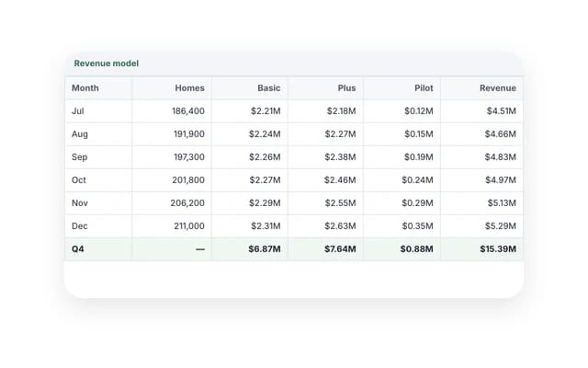Select Revenue value $4.66M
The height and width of the screenshot is (368, 588).
coord(500,134)
